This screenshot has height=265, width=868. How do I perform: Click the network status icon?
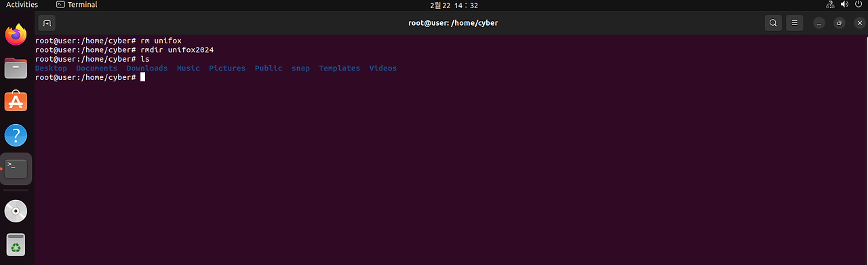tap(830, 5)
